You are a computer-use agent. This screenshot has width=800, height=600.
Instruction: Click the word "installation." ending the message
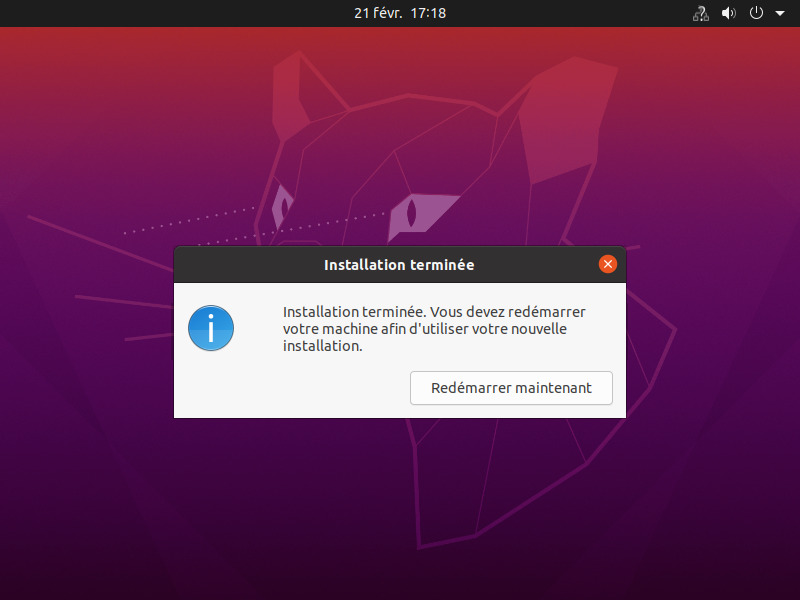pos(322,347)
